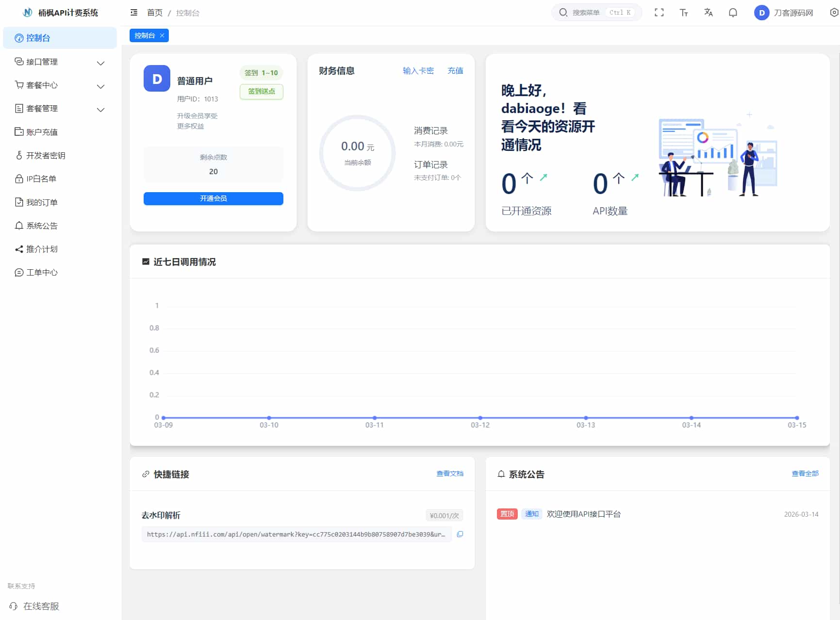Viewport: 840px width, 620px height.
Task: Open 查看全部 system announcements link
Action: pyautogui.click(x=805, y=474)
